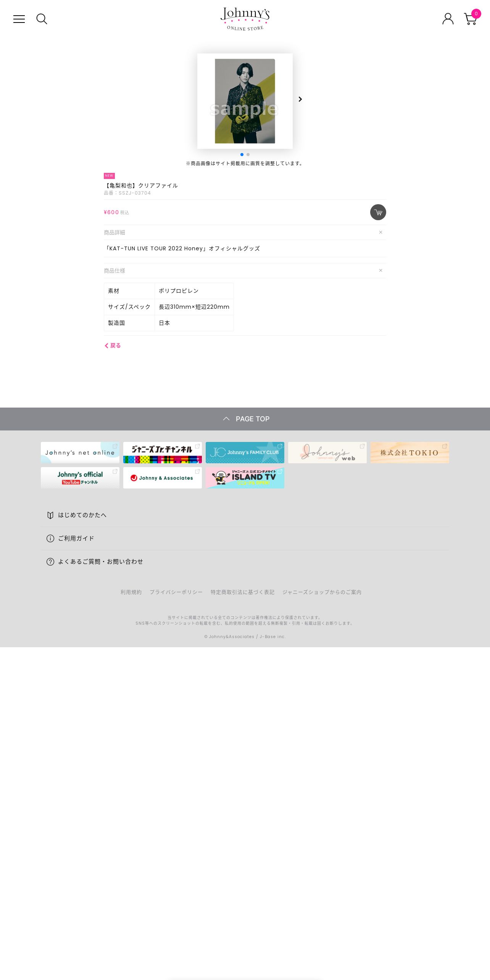Open ISLAND TV banner
Image resolution: width=490 pixels, height=980 pixels.
point(245,478)
